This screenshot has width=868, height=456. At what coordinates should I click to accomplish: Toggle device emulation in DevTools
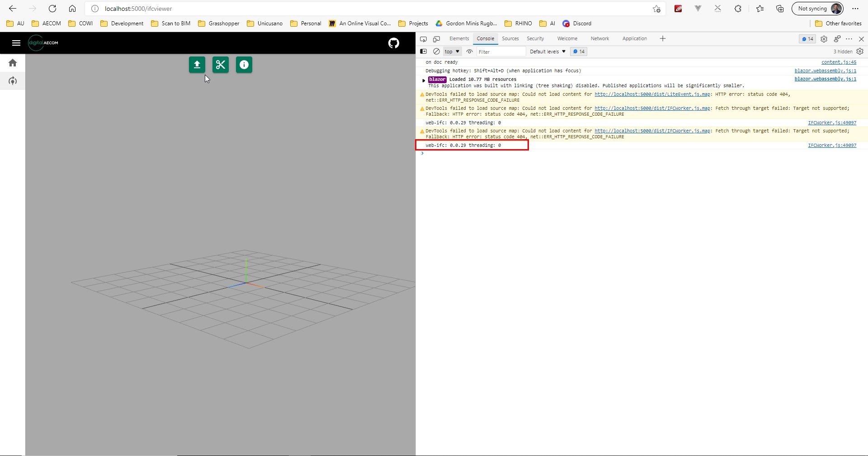[437, 39]
